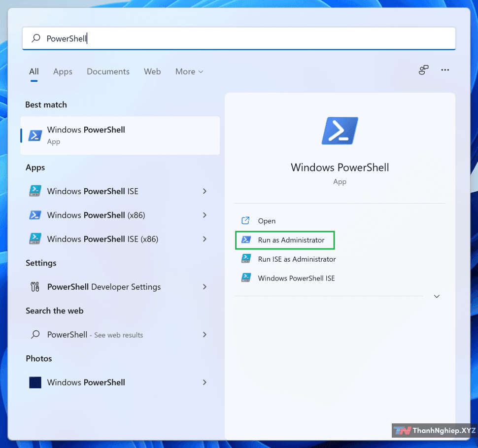Click the large PowerShell logo in details pane
The image size is (478, 448).
pos(340,131)
